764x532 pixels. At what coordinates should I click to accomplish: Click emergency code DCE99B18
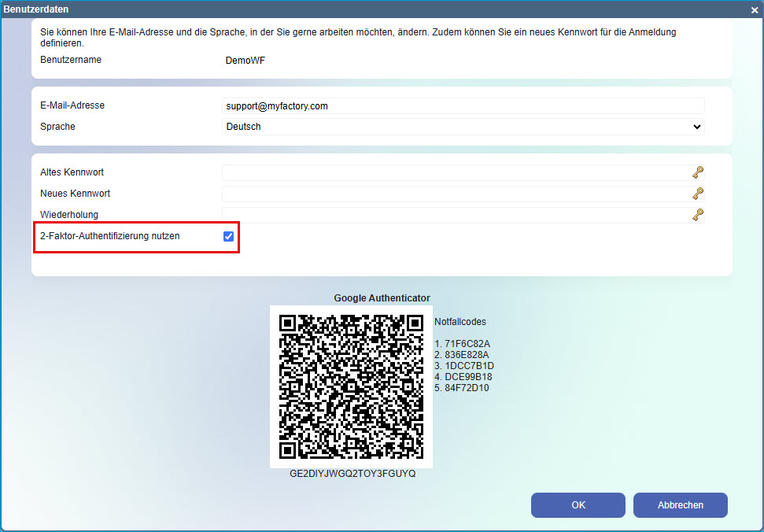pos(468,377)
